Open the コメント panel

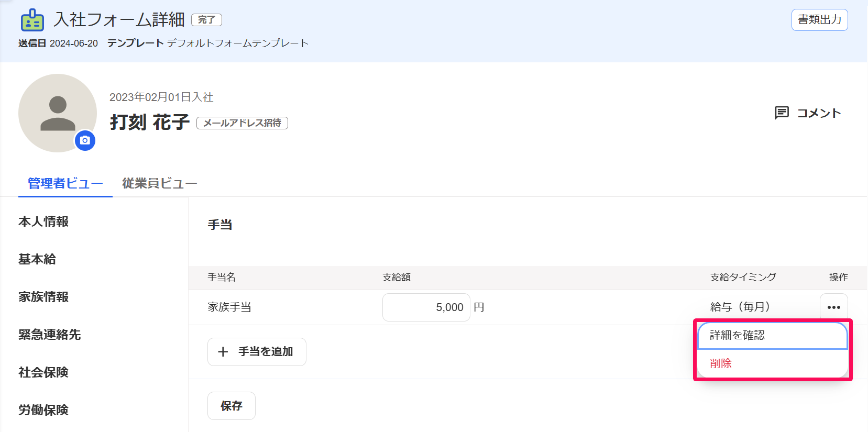coord(808,113)
